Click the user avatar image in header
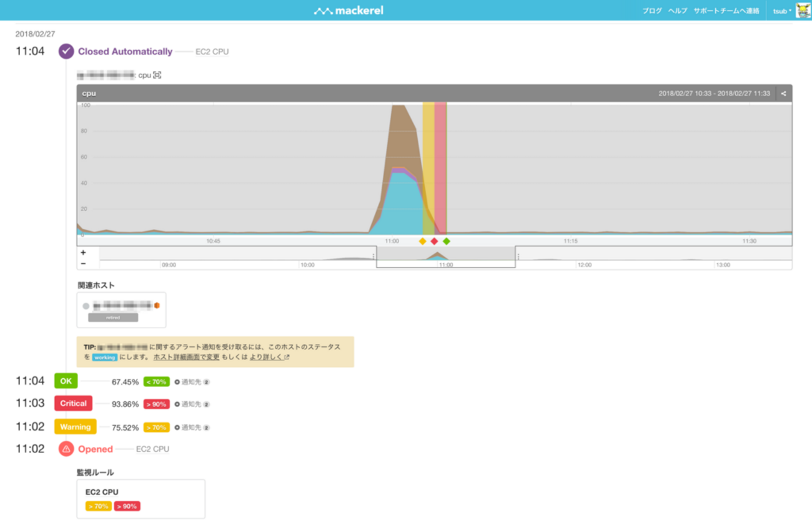The height and width of the screenshot is (528, 812). (x=803, y=11)
